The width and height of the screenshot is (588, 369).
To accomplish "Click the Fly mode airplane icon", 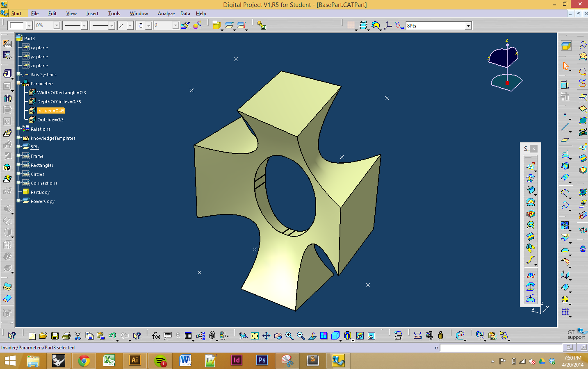I will point(243,336).
